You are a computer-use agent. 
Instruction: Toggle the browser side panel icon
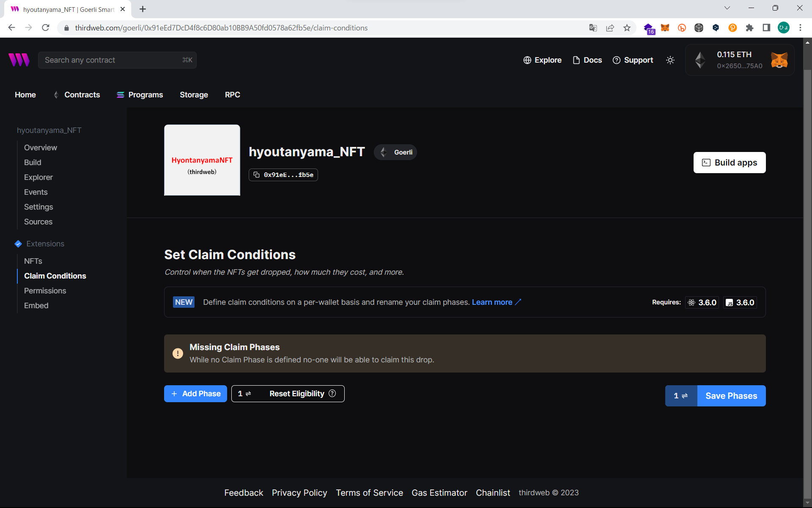coord(766,28)
